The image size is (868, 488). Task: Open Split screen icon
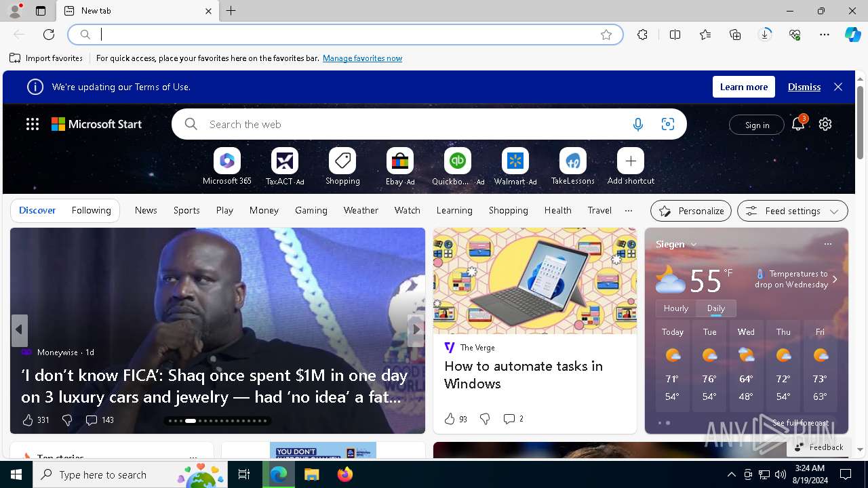675,35
